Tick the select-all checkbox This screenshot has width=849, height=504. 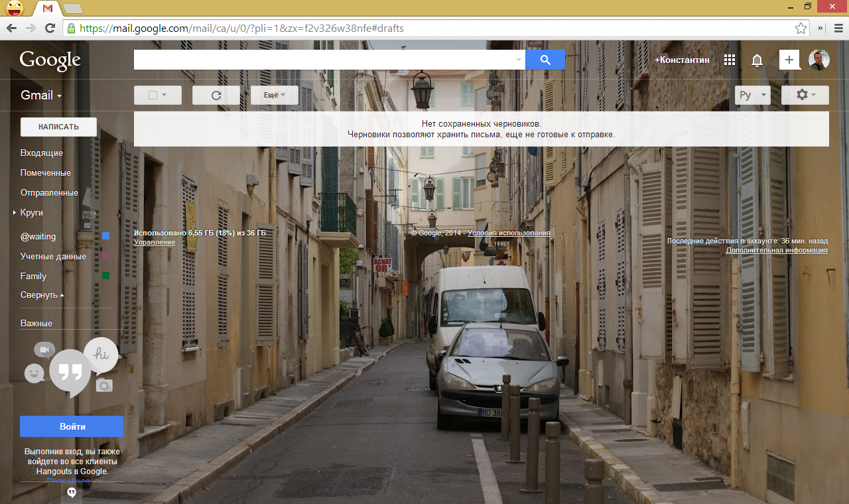[153, 95]
